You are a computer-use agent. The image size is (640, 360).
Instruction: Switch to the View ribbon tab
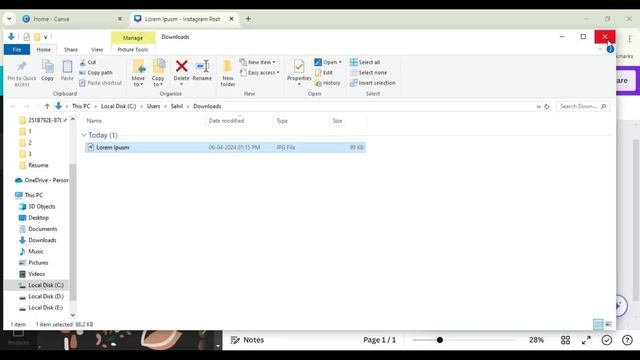tap(97, 49)
